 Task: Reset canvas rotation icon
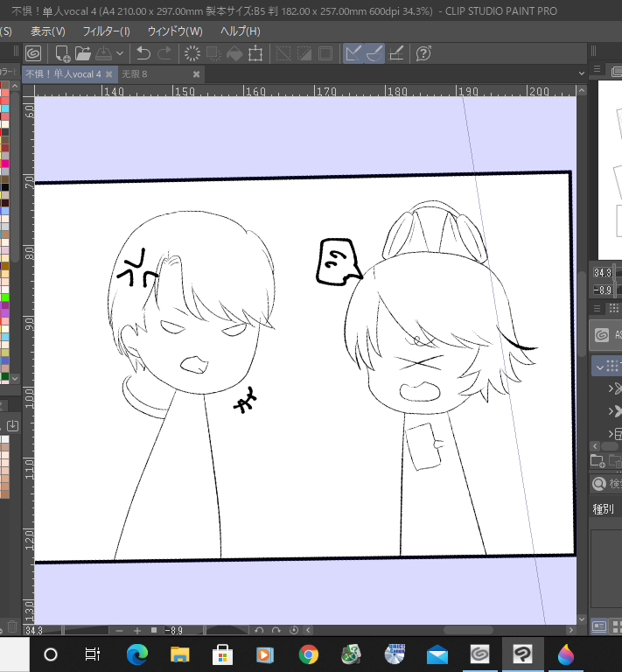(294, 630)
